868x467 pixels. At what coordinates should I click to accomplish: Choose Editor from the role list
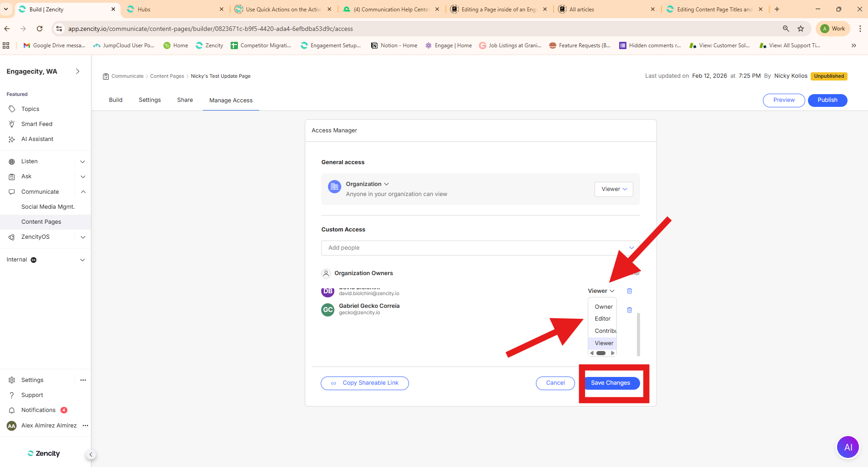[x=602, y=319]
